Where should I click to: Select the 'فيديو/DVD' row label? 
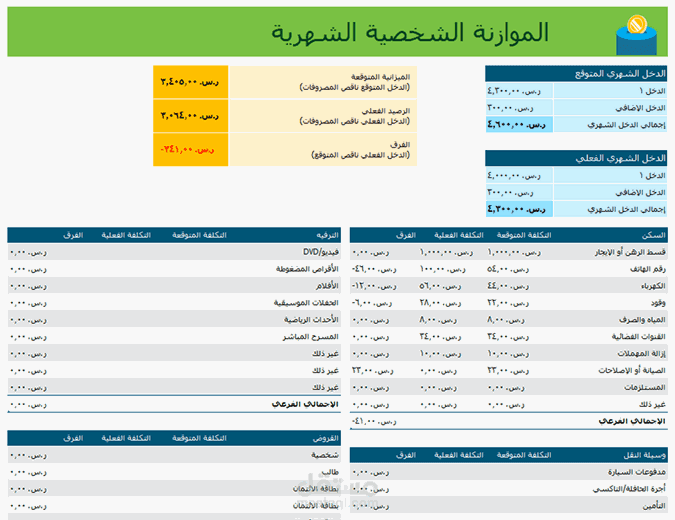(321, 252)
